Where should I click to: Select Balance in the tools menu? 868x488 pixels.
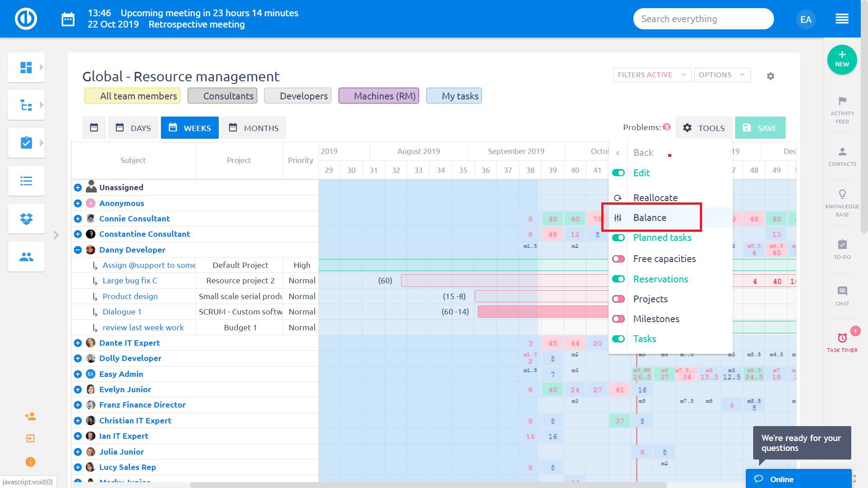click(x=650, y=218)
